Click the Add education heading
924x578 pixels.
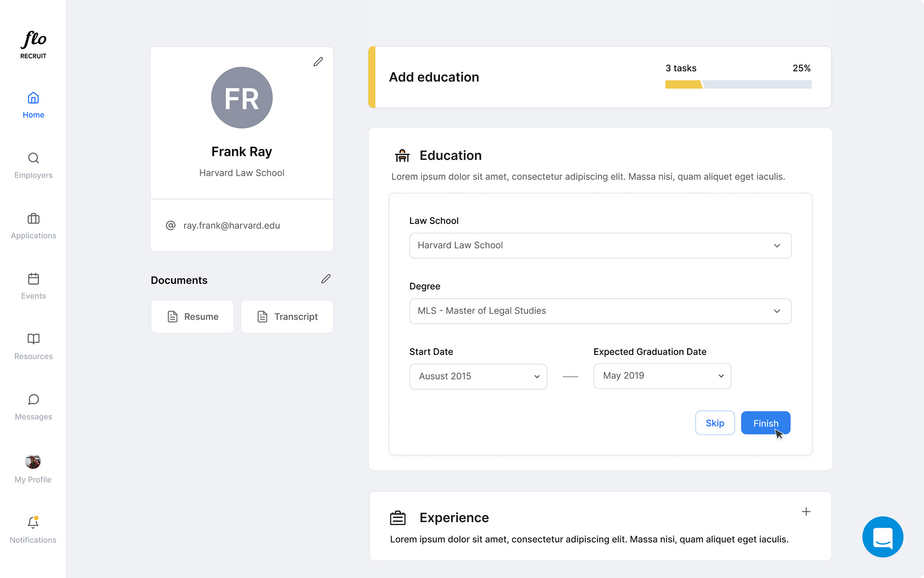(434, 77)
